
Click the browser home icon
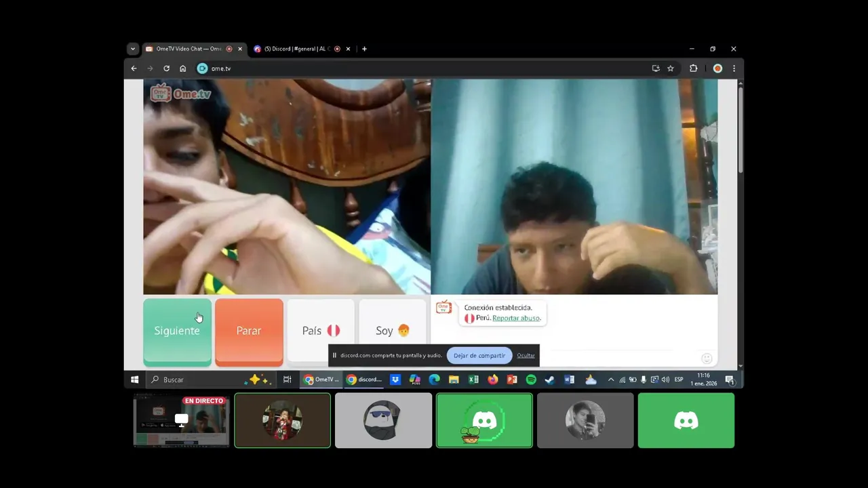click(x=182, y=68)
